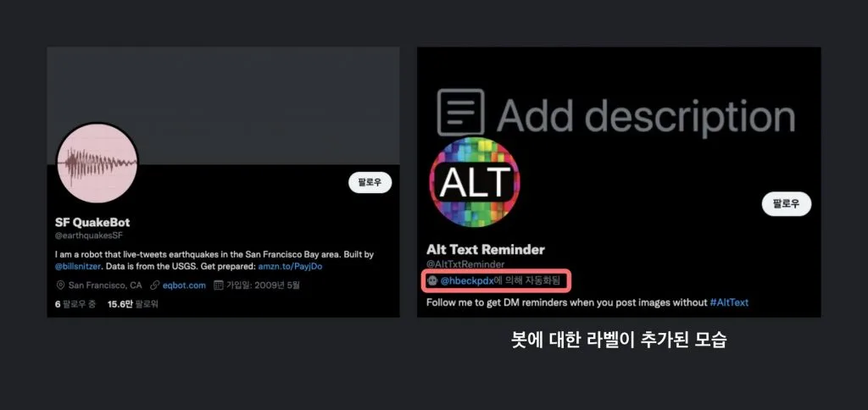Click the calendar icon beside the join date
This screenshot has height=410, width=868.
coord(218,285)
